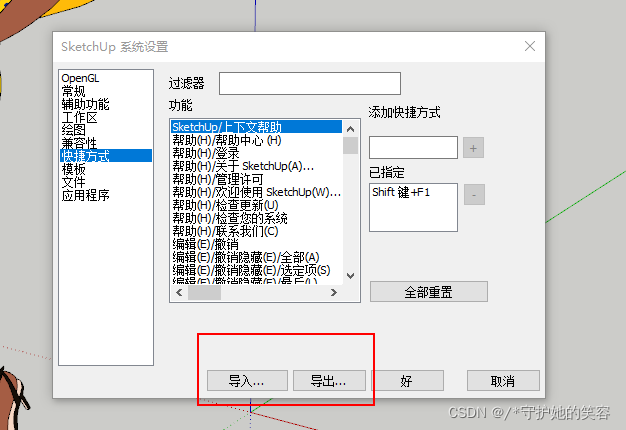Select SketchUp/上下文帮助 in the function list

pos(256,127)
